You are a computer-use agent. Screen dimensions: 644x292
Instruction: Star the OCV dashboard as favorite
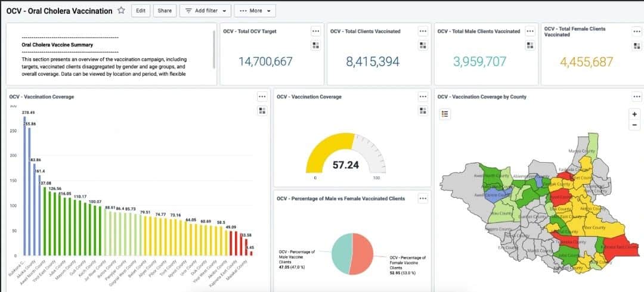(x=121, y=11)
